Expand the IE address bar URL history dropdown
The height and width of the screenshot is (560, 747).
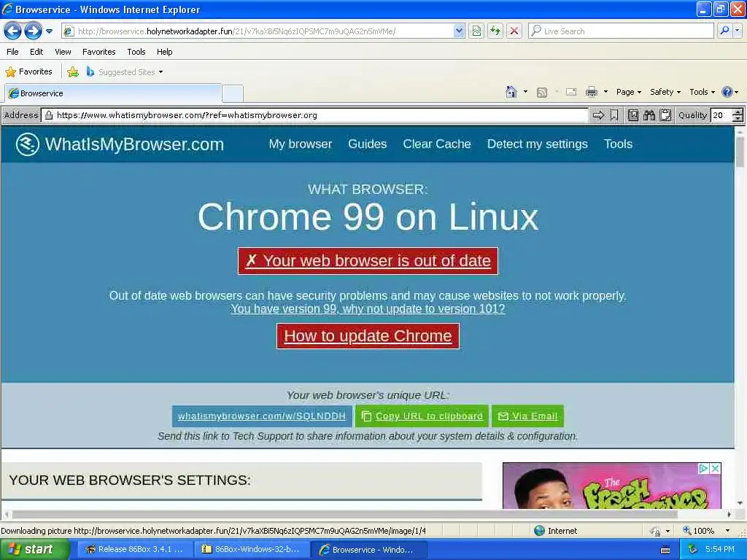tap(459, 31)
